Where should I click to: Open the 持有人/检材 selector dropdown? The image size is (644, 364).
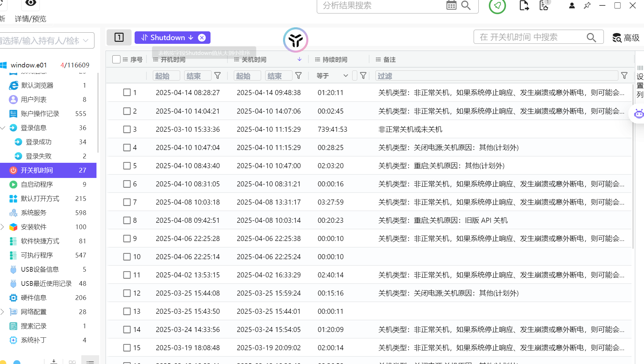click(x=47, y=40)
